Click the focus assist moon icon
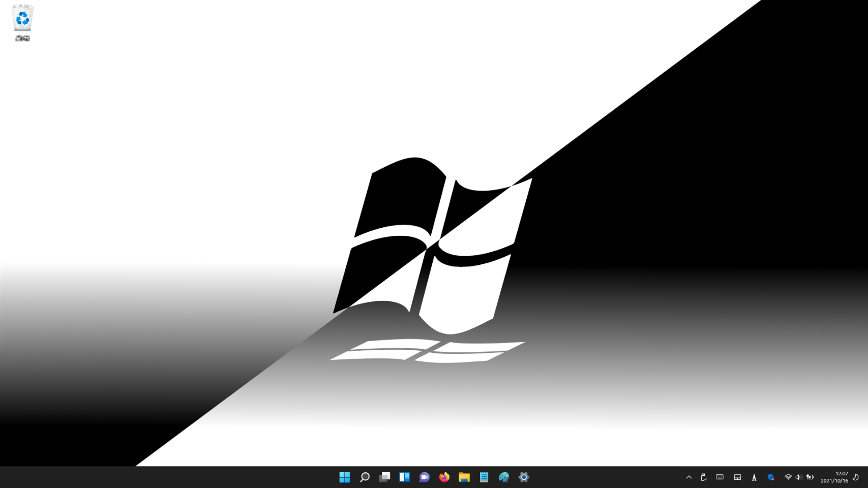Viewport: 868px width, 488px height. click(x=856, y=477)
